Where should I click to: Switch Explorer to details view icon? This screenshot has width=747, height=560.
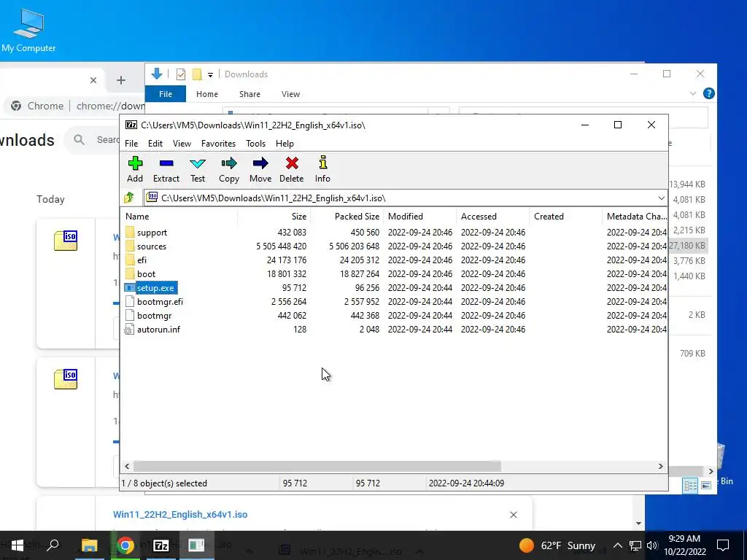690,485
